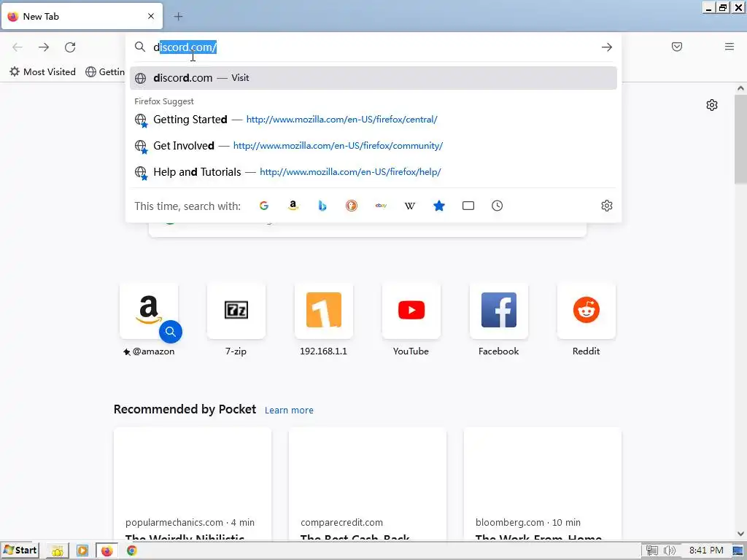747x560 pixels.
Task: Search this time with eBay
Action: click(x=381, y=206)
